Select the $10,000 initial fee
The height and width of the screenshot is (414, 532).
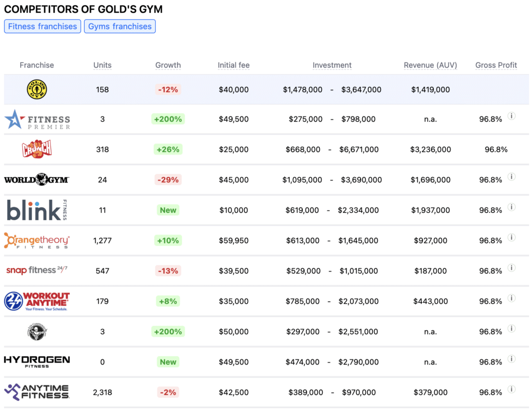[233, 210]
